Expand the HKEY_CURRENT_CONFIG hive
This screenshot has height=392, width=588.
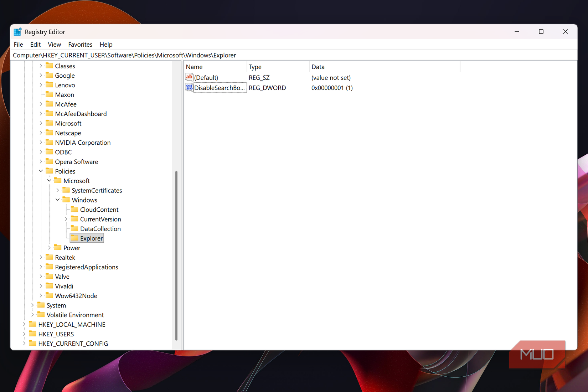tap(24, 344)
